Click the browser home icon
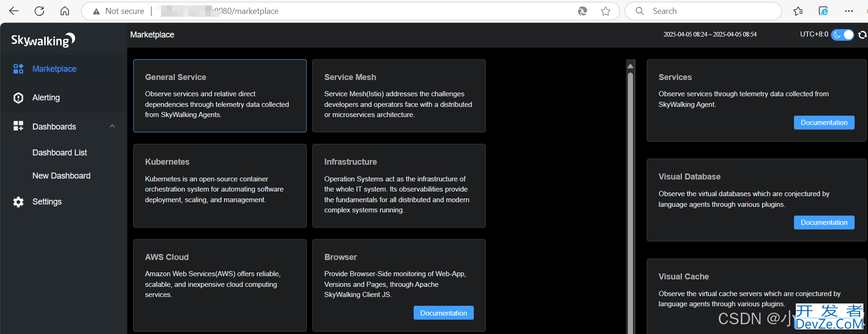868x334 pixels. click(x=65, y=11)
